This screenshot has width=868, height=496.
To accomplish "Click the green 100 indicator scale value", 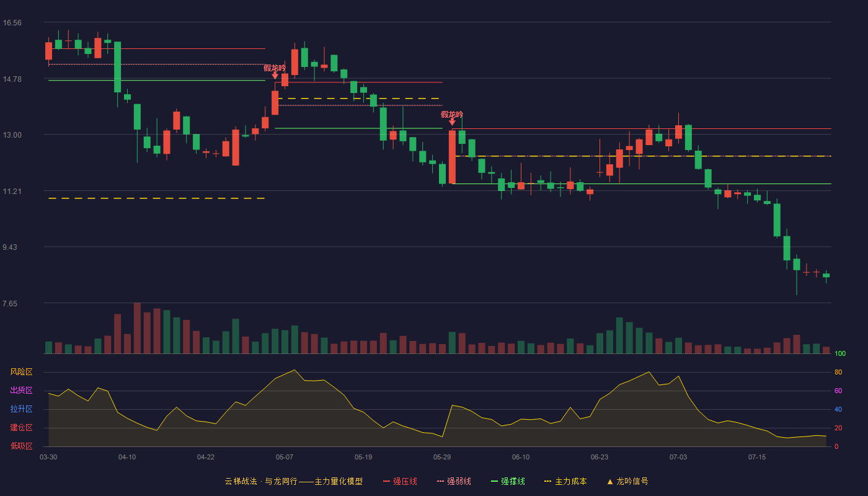I will click(840, 354).
